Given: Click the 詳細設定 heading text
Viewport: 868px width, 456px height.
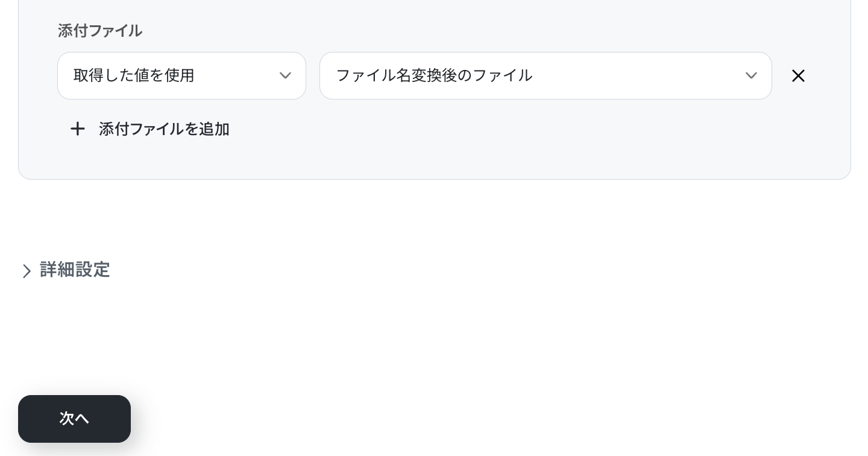Looking at the screenshot, I should (75, 270).
